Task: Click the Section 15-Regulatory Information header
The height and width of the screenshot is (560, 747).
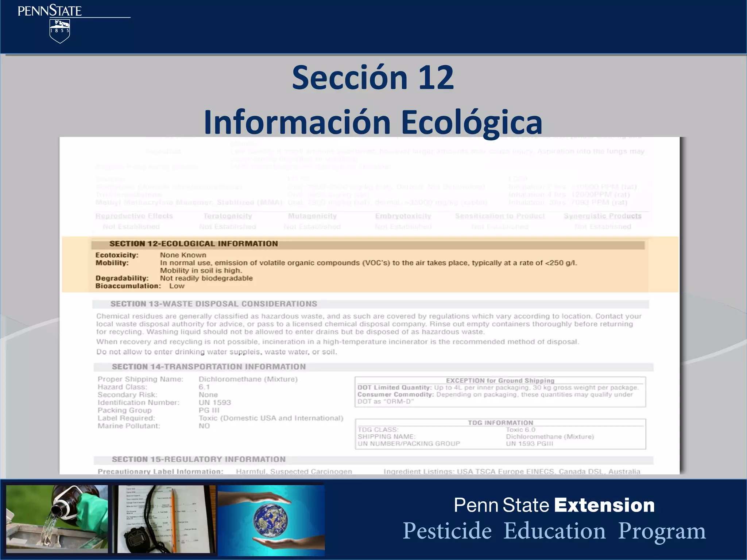Action: coord(198,459)
